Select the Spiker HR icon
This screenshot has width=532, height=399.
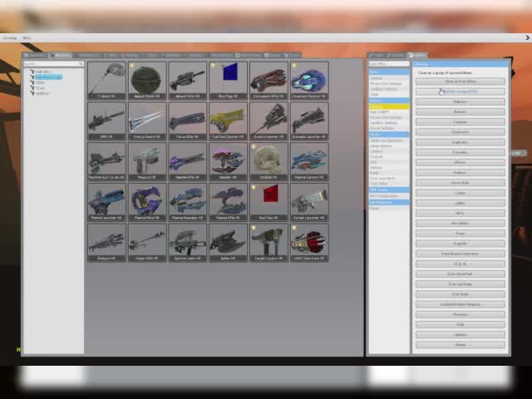coord(228,243)
